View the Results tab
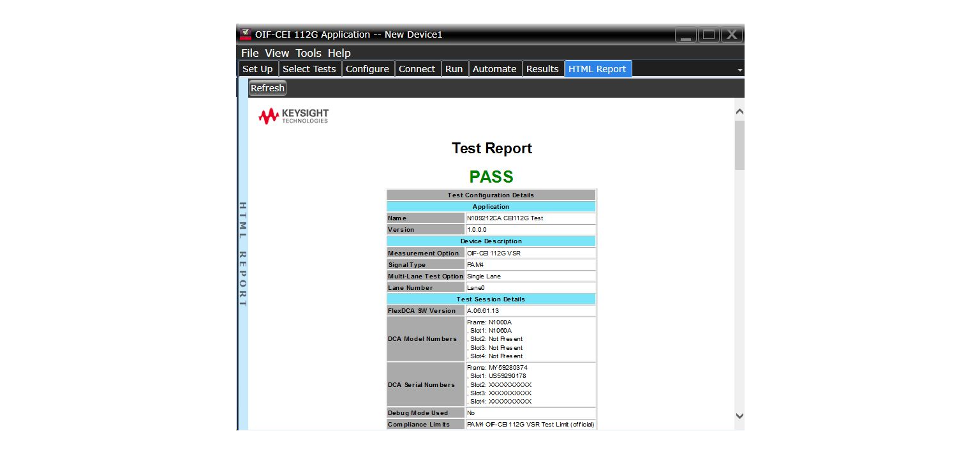 [x=543, y=68]
